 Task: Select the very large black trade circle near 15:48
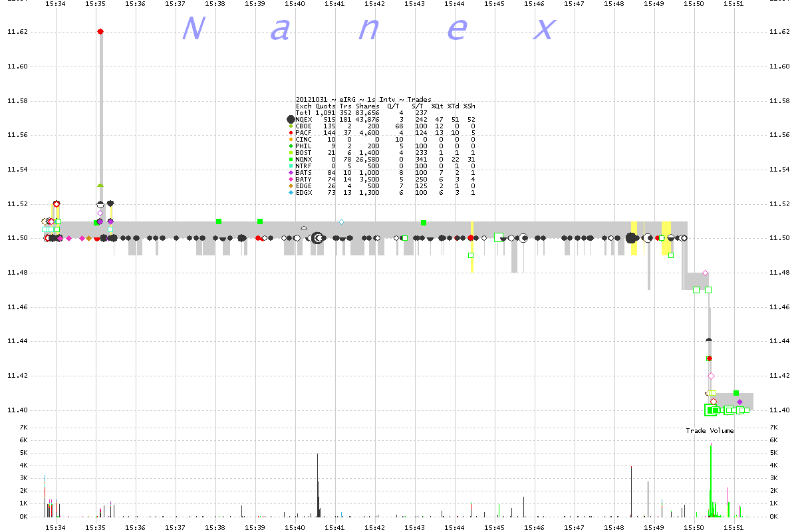[631, 238]
